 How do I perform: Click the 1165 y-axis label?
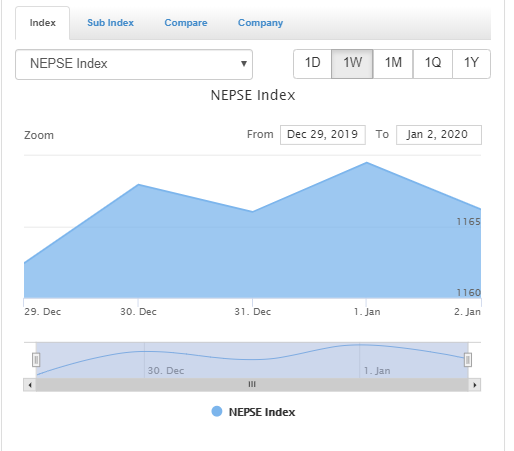[x=468, y=222]
